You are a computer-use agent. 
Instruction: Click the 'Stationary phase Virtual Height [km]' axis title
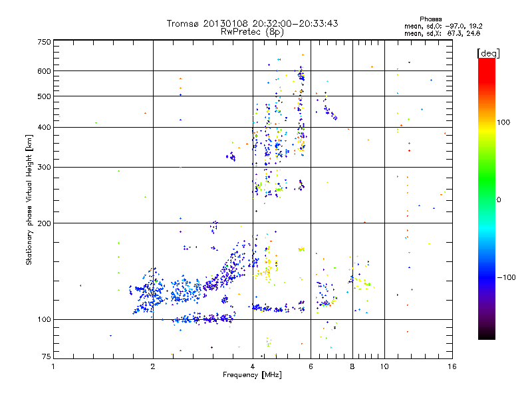coord(29,200)
